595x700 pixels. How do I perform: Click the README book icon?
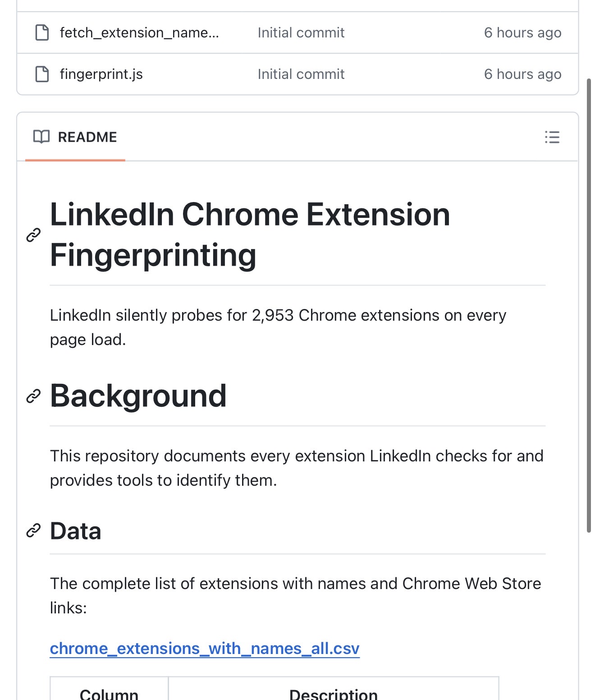click(x=41, y=137)
